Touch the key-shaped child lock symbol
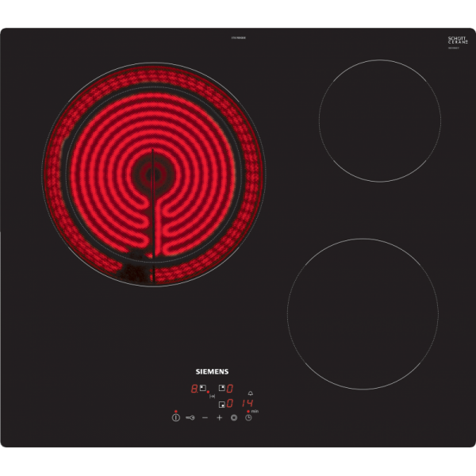This screenshot has height=476, width=476. pyautogui.click(x=190, y=418)
